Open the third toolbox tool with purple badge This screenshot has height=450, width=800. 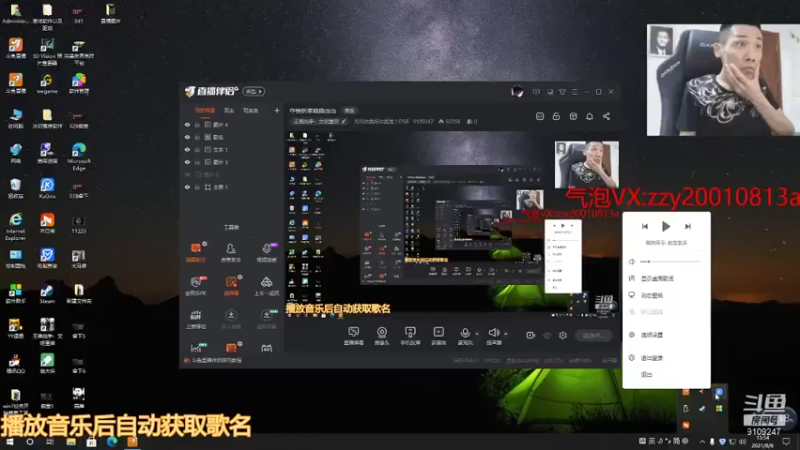pyautogui.click(x=266, y=253)
